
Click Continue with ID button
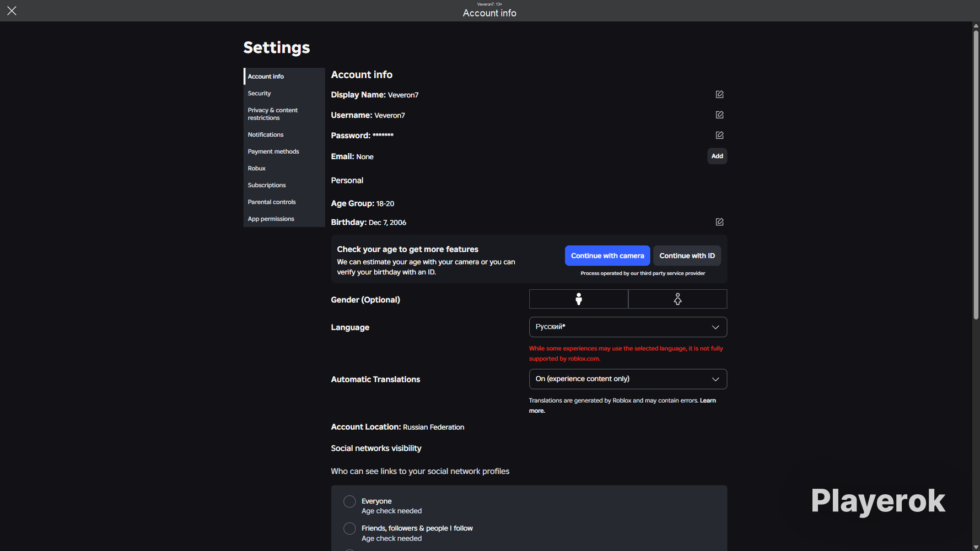(687, 256)
